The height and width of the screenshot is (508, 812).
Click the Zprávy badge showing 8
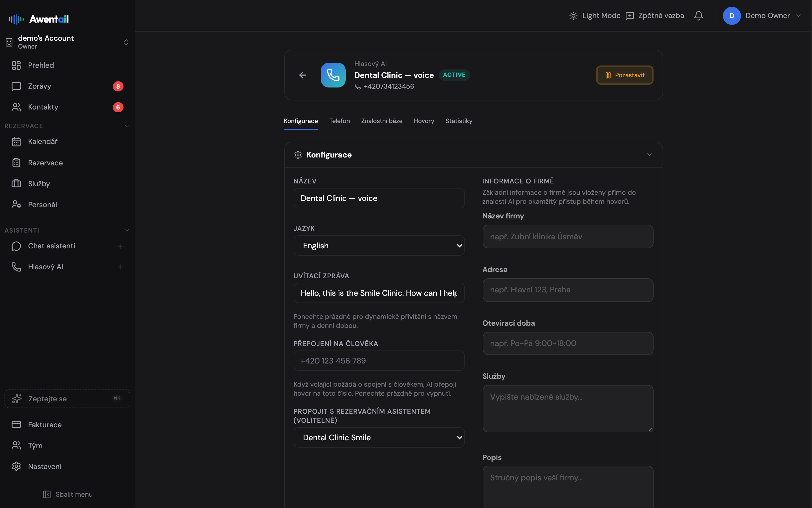(x=118, y=86)
